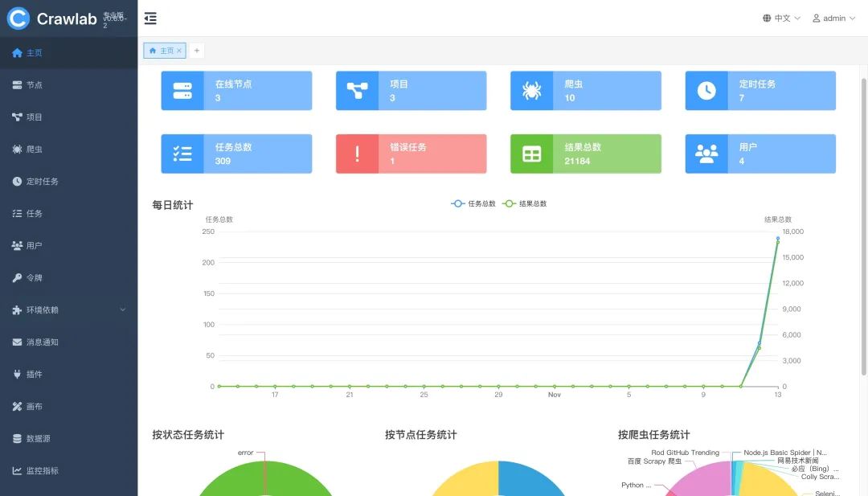This screenshot has width=868, height=496.
Task: Click the 结果总数 card showing 21184
Action: click(x=585, y=154)
